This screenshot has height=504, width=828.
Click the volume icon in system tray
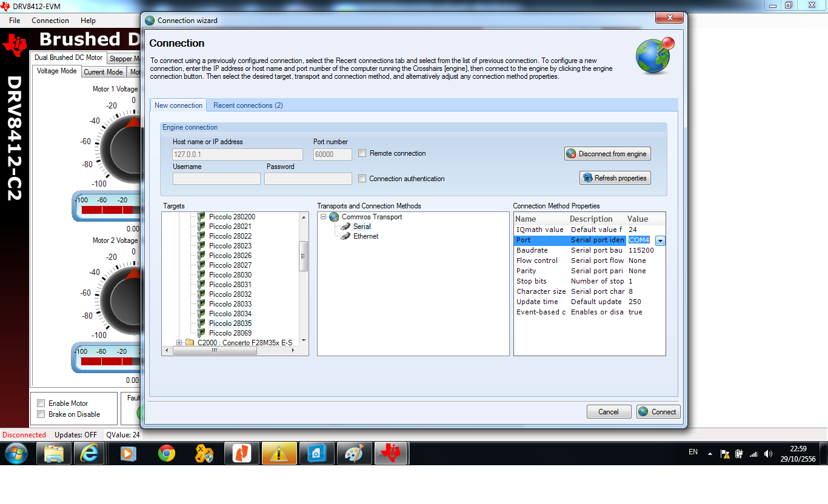[769, 453]
